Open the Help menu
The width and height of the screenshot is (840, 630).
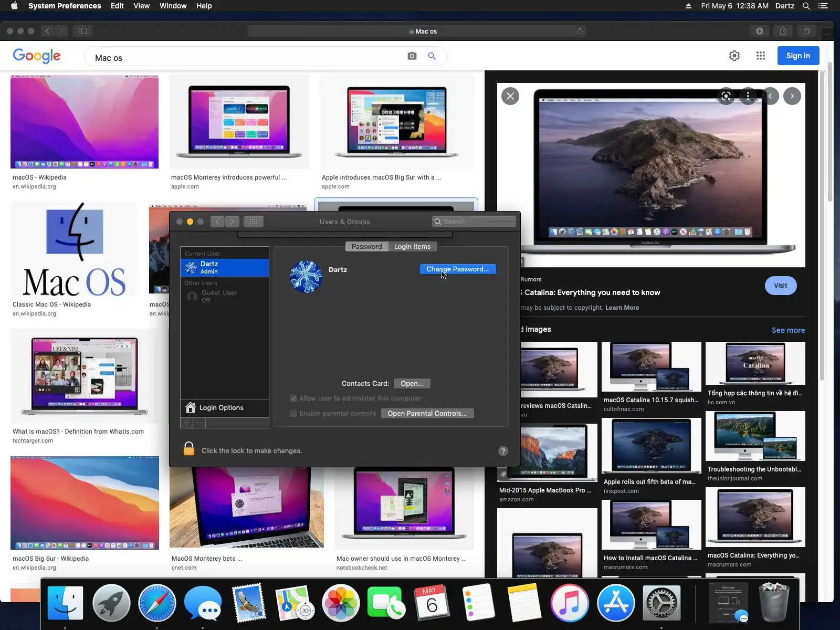(x=204, y=6)
